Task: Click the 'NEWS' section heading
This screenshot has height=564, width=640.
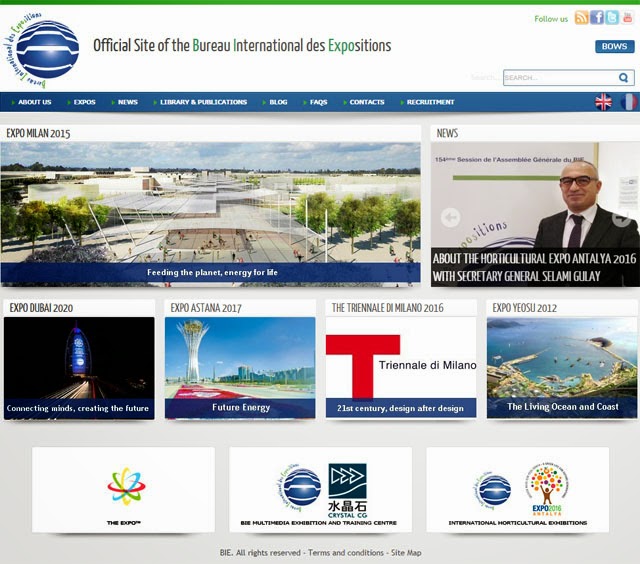Action: point(447,133)
